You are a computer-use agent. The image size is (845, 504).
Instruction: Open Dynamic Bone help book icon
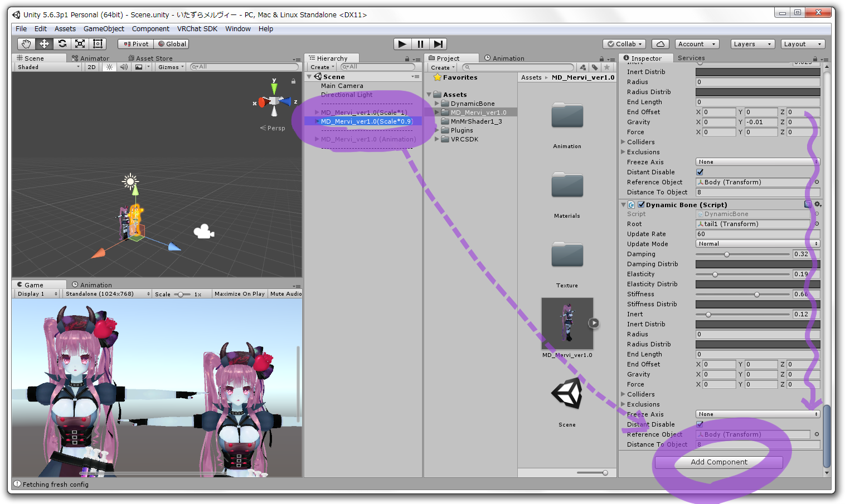click(808, 204)
